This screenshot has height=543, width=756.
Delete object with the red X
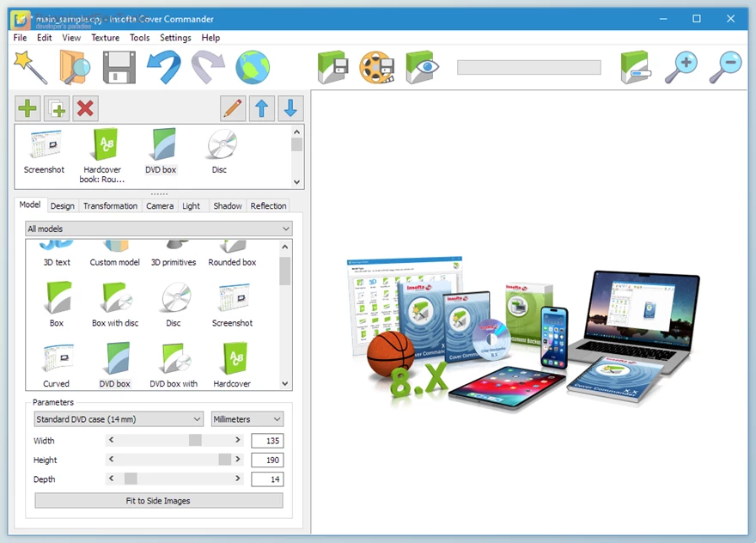point(85,108)
